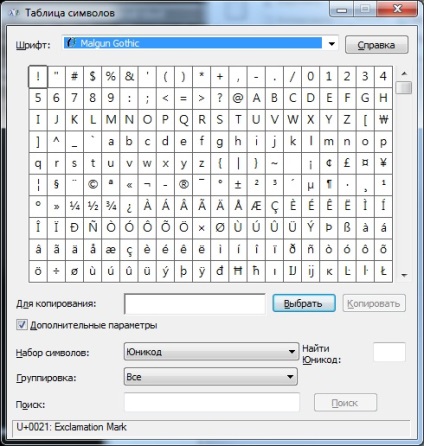424x446 pixels.
Task: Pick the capital letter Q
Action: tap(183, 120)
